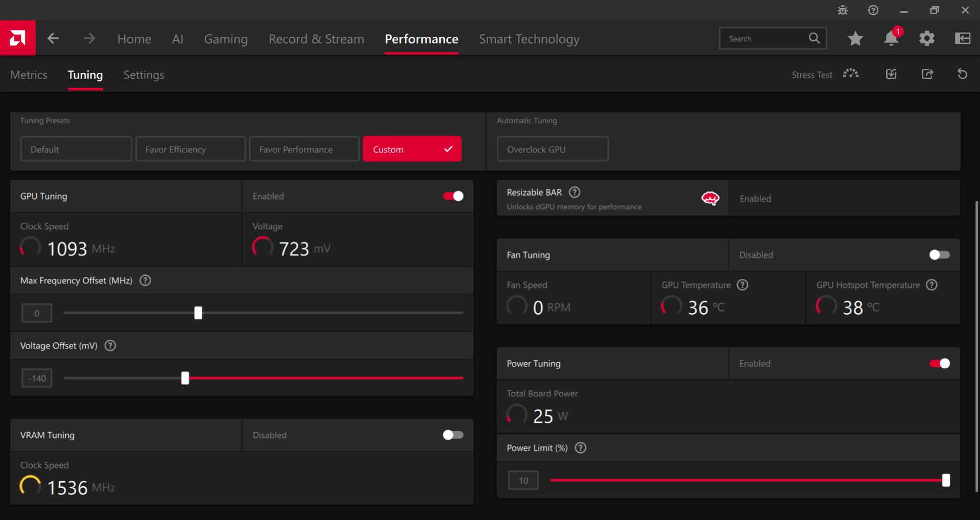Open the Smart Technology tab

529,39
